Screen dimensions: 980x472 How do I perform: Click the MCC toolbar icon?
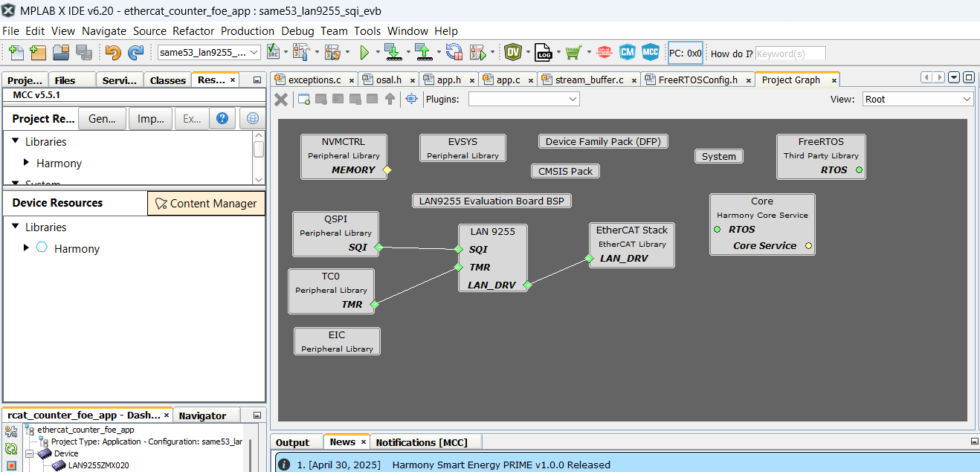click(x=651, y=52)
